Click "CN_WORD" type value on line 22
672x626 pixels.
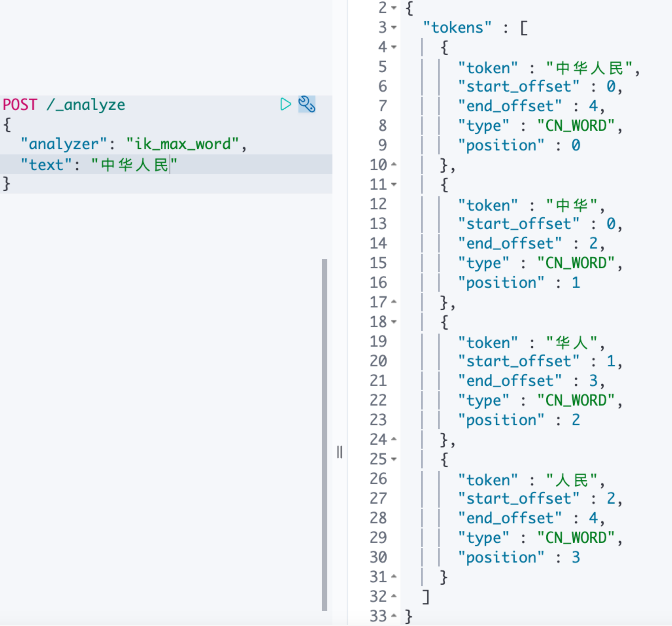coord(576,400)
